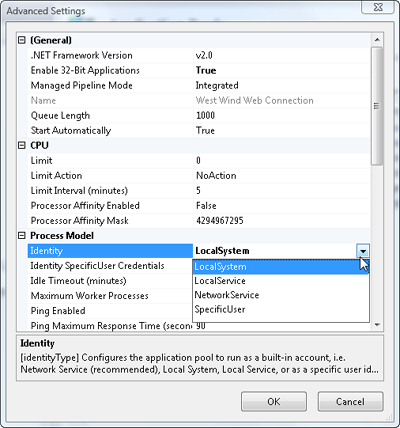Pick SpecificUser from the dropdown list

click(x=281, y=310)
